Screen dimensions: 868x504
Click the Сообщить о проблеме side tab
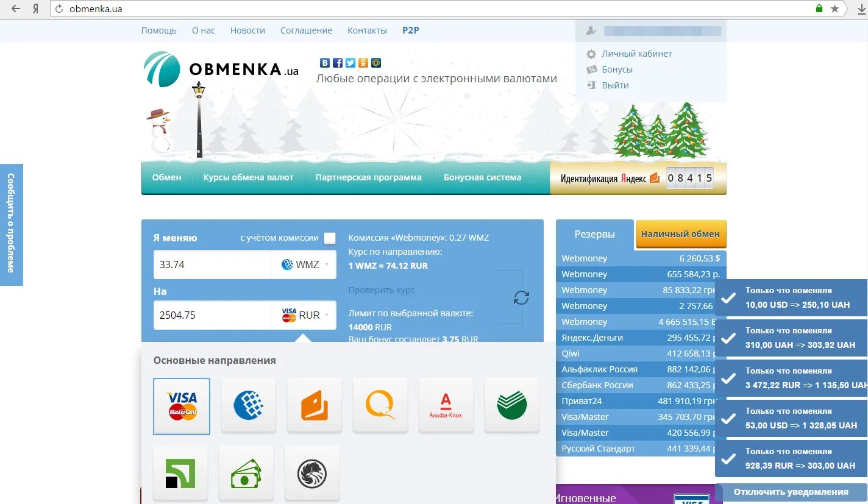click(x=11, y=224)
